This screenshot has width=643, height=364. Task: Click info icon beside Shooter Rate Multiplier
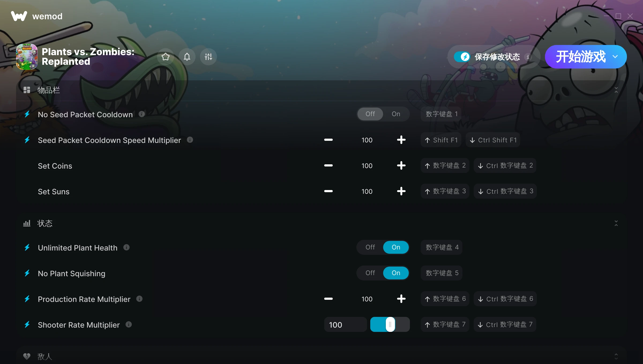[x=129, y=325]
